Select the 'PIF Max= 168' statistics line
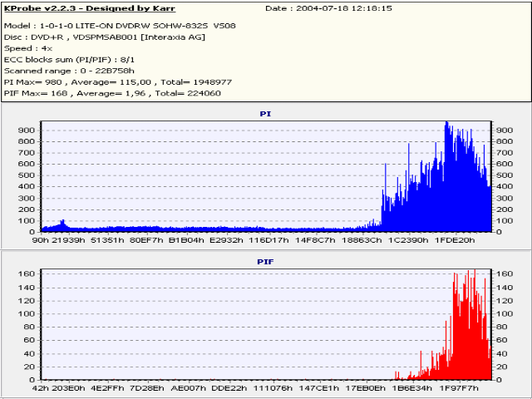 click(112, 93)
